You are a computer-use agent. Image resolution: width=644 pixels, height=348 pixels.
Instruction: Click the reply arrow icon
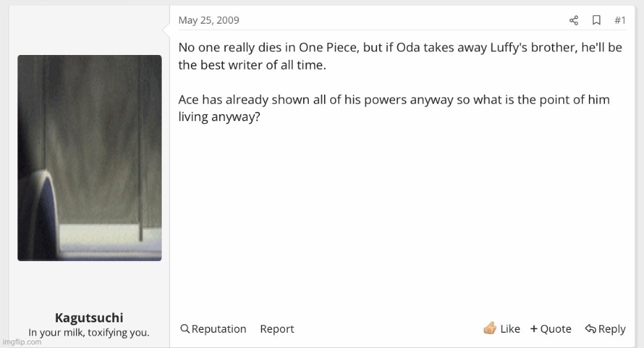[590, 329]
